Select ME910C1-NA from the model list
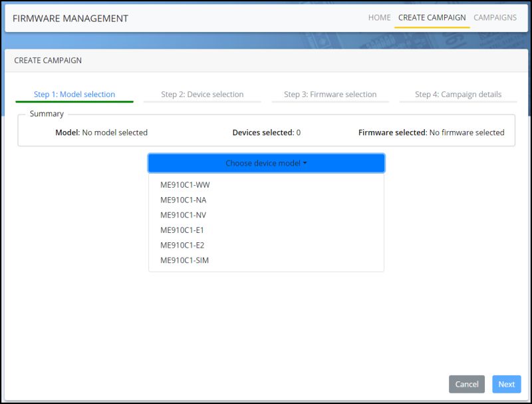532x404 pixels. [x=267, y=200]
